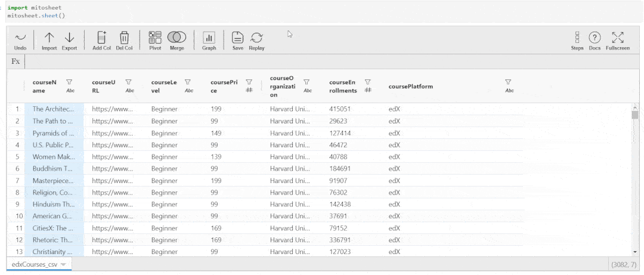The height and width of the screenshot is (275, 644).
Task: Select the courseURL column header
Action: click(104, 86)
